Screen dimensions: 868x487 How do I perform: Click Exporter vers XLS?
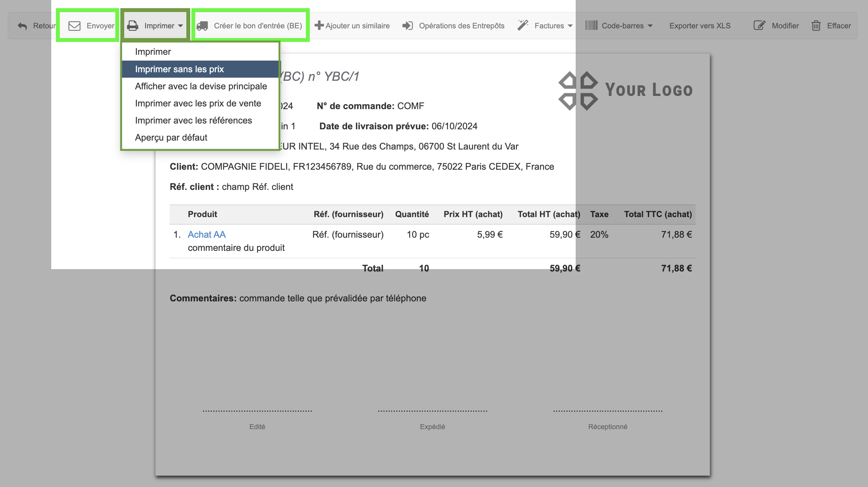[700, 25]
